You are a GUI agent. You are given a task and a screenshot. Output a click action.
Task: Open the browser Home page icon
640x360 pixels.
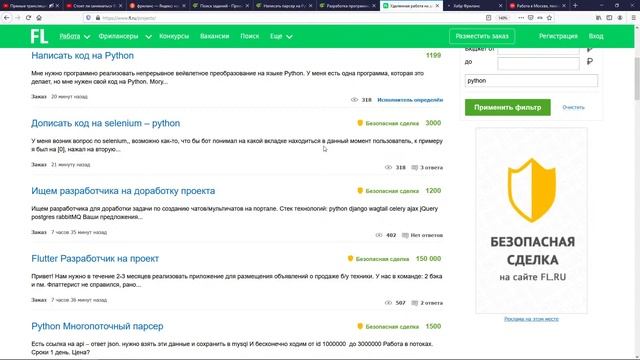(x=39, y=18)
